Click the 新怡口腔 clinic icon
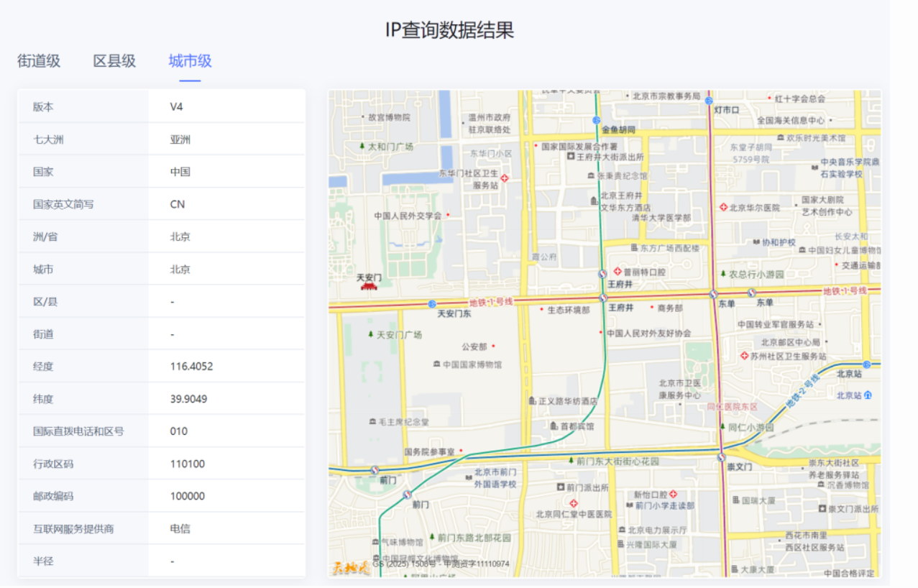The height and width of the screenshot is (588, 918). coord(674,495)
